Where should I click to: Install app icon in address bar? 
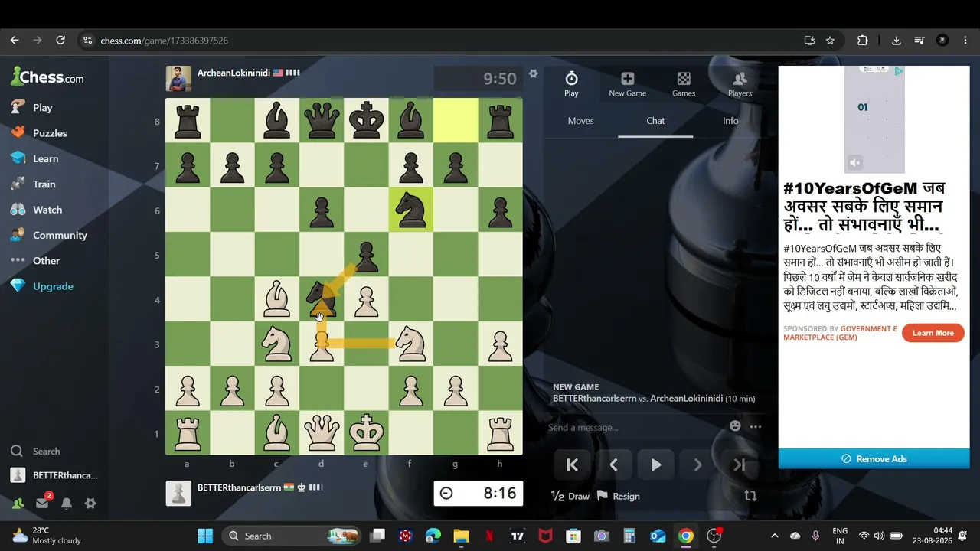click(x=809, y=41)
